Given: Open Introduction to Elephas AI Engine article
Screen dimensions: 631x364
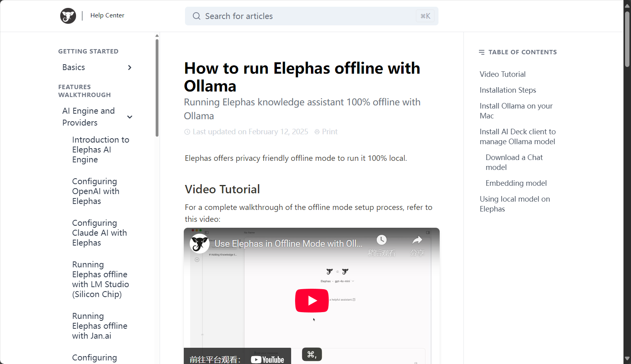Looking at the screenshot, I should [x=101, y=150].
